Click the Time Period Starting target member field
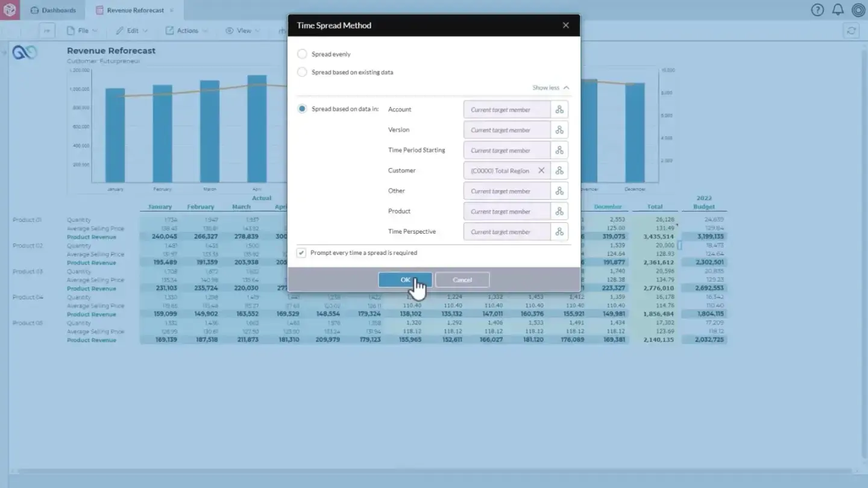Image resolution: width=868 pixels, height=488 pixels. pos(506,150)
